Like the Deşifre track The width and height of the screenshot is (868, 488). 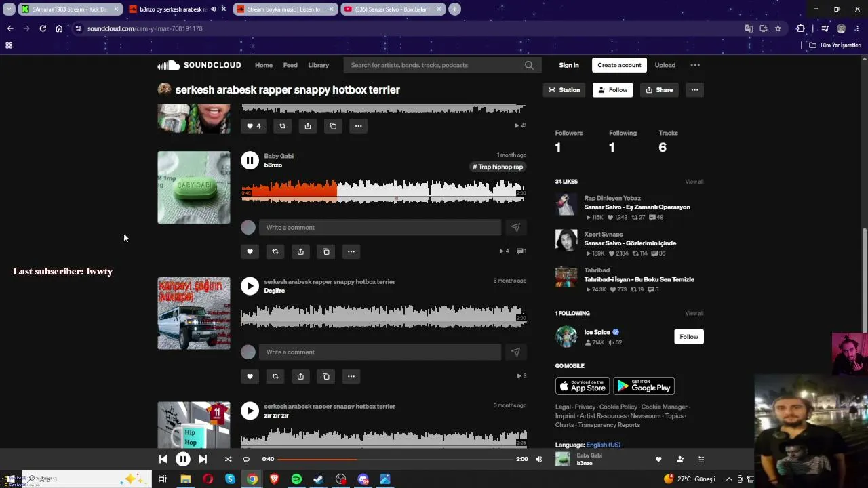pyautogui.click(x=250, y=376)
